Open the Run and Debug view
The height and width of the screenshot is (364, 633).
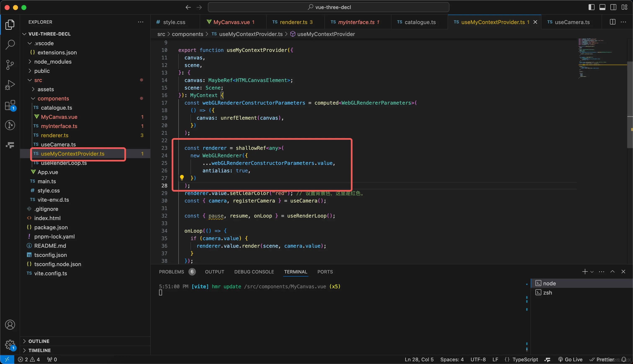point(10,85)
